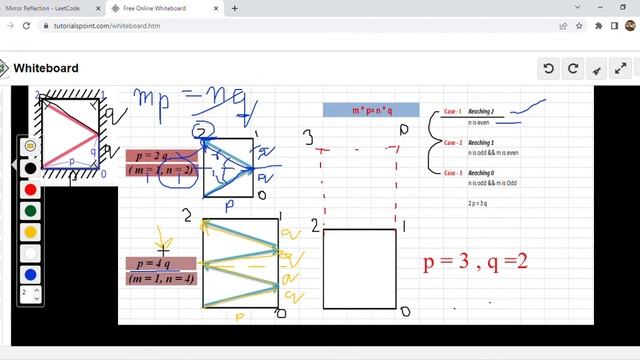The width and height of the screenshot is (640, 360).
Task: Decrease pen size with the down arrow
Action: point(37,298)
